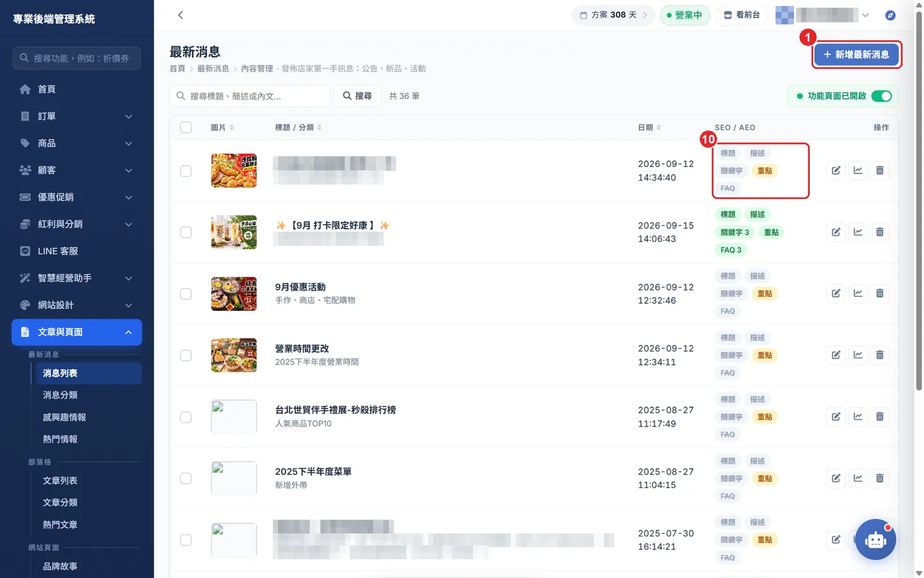Expand the 優惠促銷 sidebar menu
The height and width of the screenshot is (578, 924).
(x=77, y=197)
